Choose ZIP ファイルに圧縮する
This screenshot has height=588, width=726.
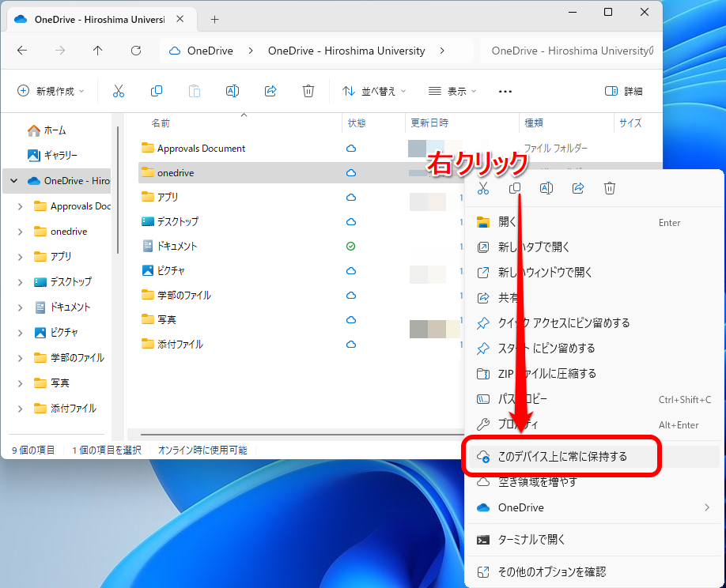(594, 374)
